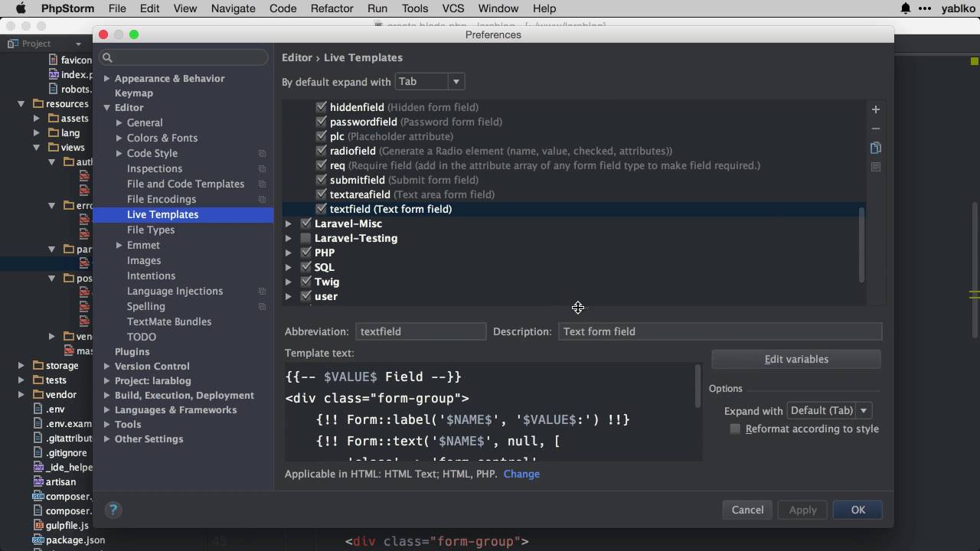Viewport: 980px width, 551px height.
Task: Click the help question mark icon
Action: pyautogui.click(x=113, y=510)
